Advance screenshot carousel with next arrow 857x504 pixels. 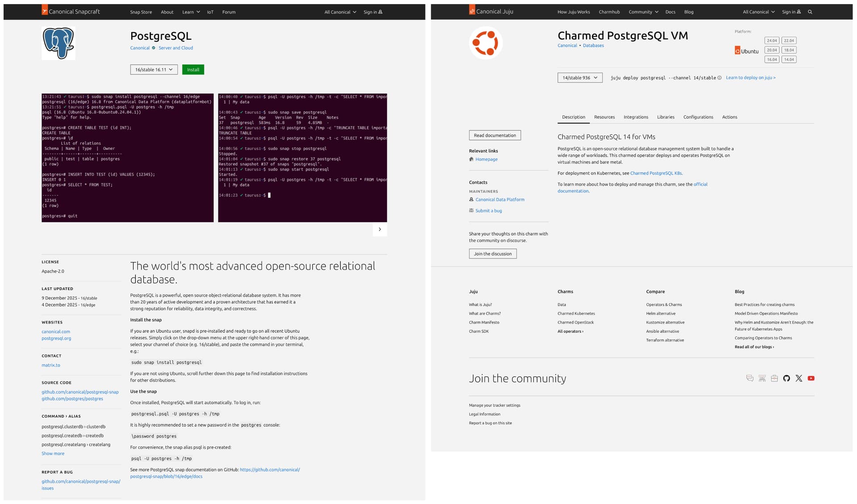380,229
